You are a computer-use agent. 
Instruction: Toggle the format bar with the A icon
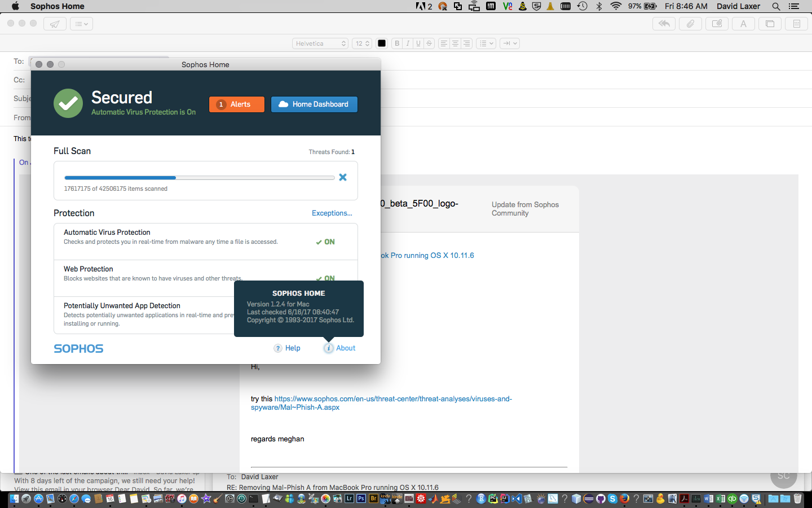(x=743, y=24)
